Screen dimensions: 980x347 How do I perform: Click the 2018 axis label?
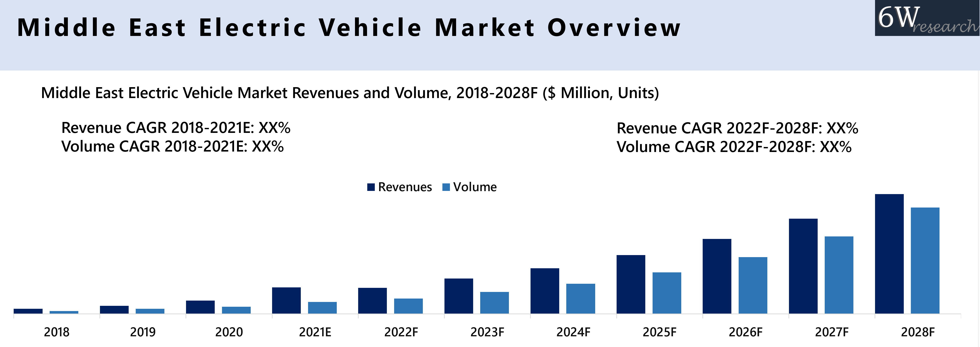coord(57,332)
